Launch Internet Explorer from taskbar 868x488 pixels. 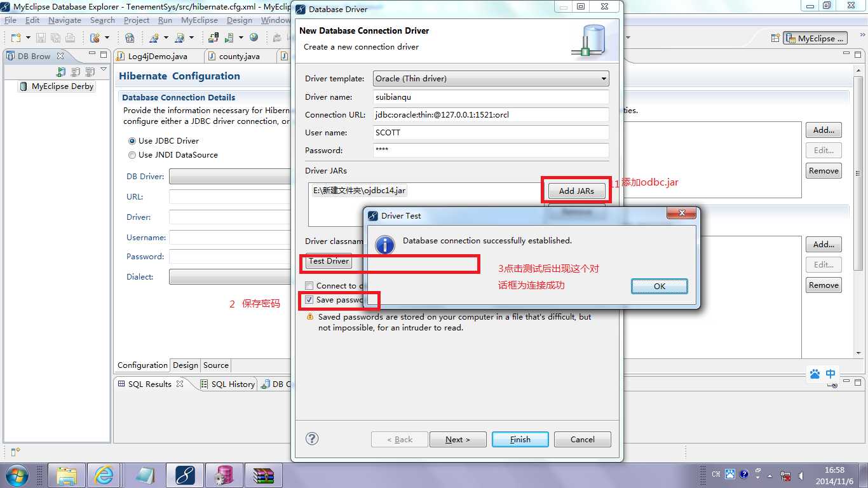click(104, 475)
